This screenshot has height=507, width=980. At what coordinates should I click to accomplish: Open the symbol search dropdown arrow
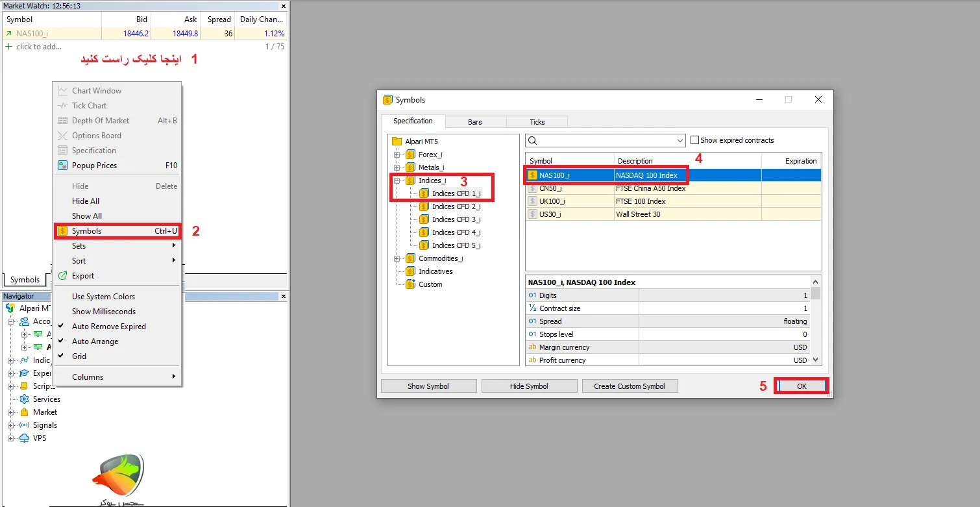tap(680, 141)
